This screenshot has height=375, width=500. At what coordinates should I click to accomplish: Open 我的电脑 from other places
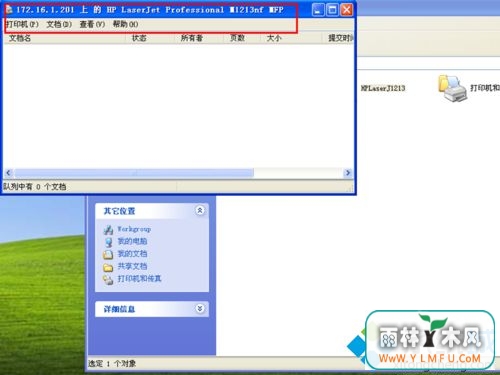pos(125,241)
